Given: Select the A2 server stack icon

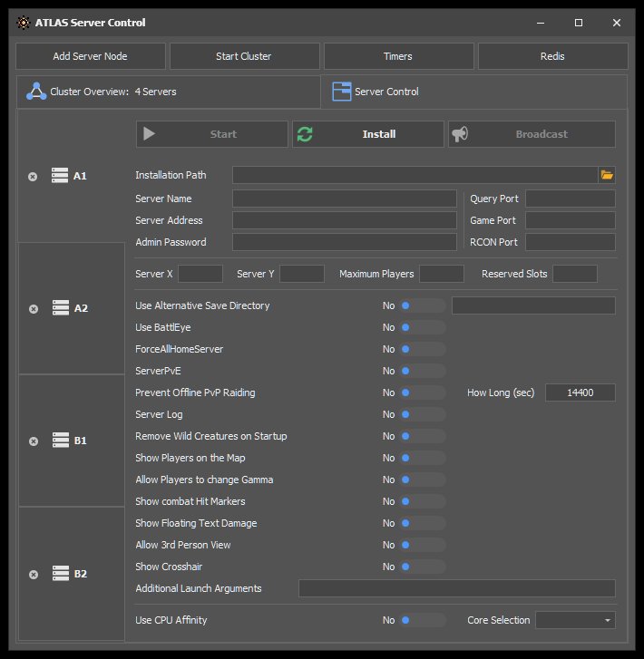Looking at the screenshot, I should point(61,307).
